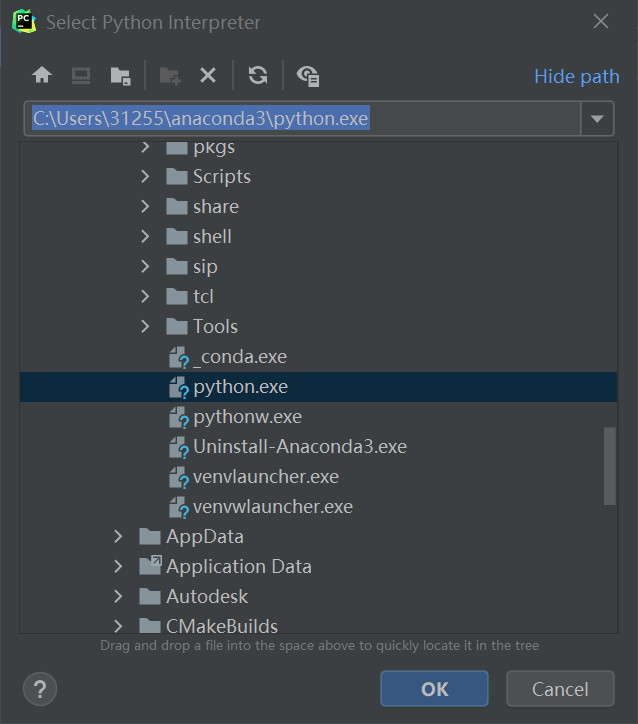Select python.exe in the tree

click(x=319, y=386)
